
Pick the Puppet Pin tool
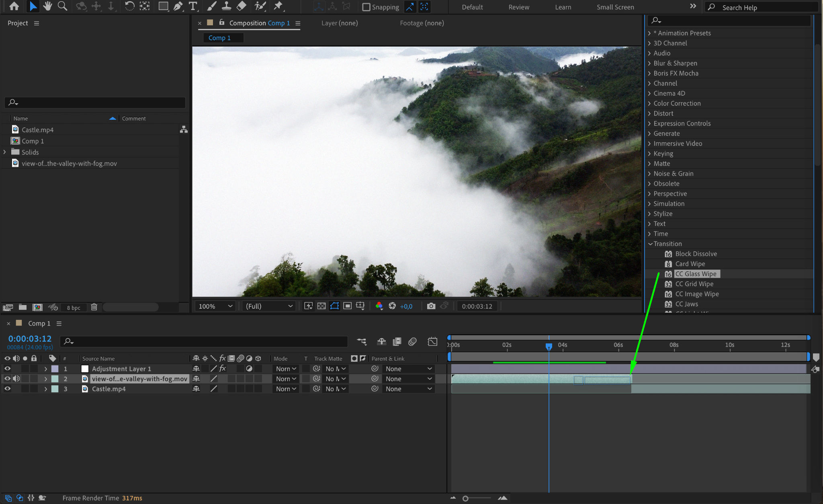(278, 6)
